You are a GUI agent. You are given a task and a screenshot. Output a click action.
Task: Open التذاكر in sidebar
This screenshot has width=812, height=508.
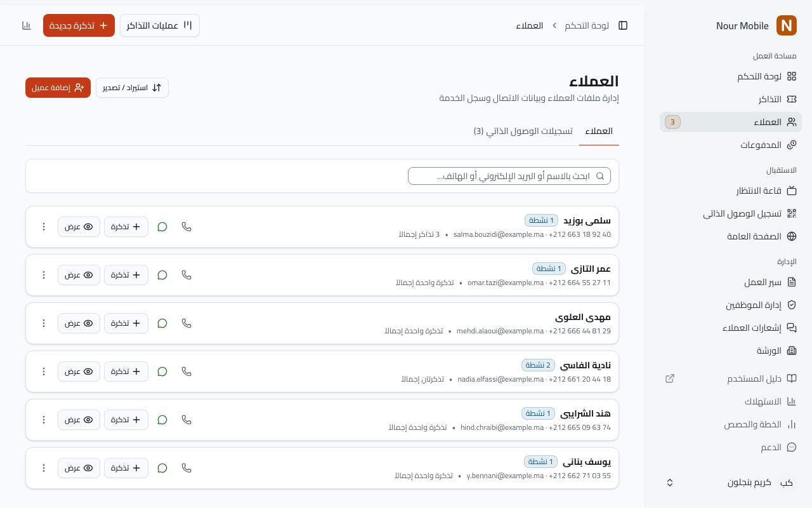click(x=731, y=99)
